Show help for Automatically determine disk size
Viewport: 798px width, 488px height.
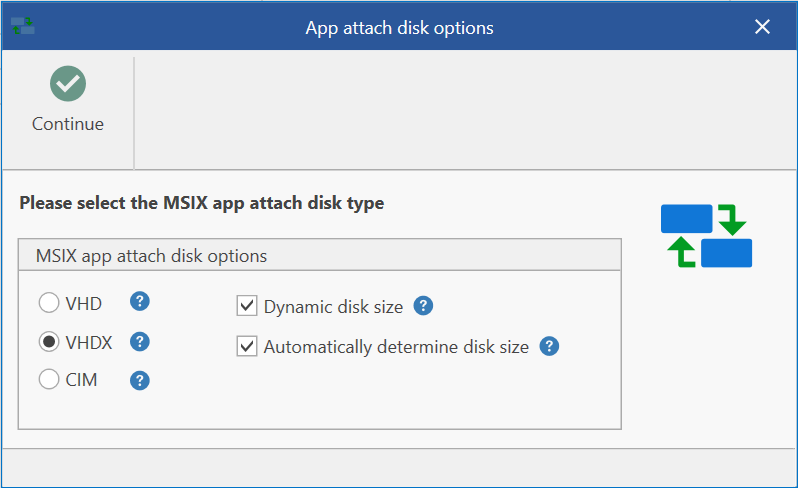(x=549, y=346)
